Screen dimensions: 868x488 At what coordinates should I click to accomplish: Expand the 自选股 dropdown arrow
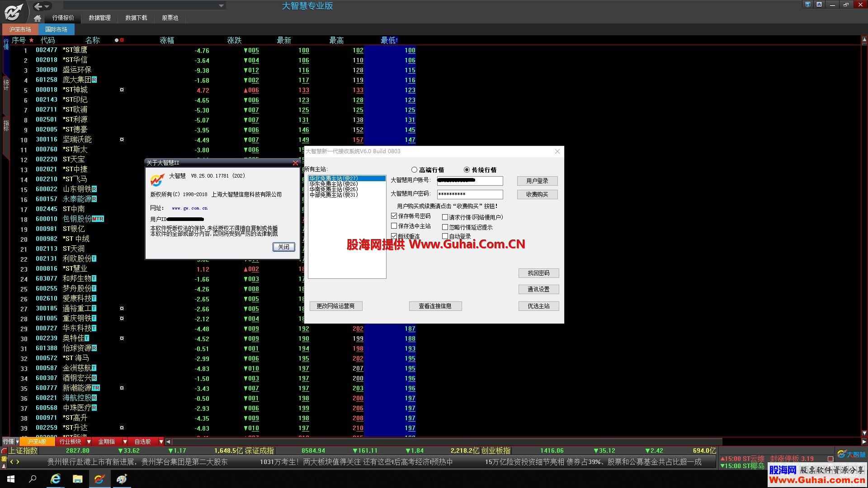pos(161,441)
